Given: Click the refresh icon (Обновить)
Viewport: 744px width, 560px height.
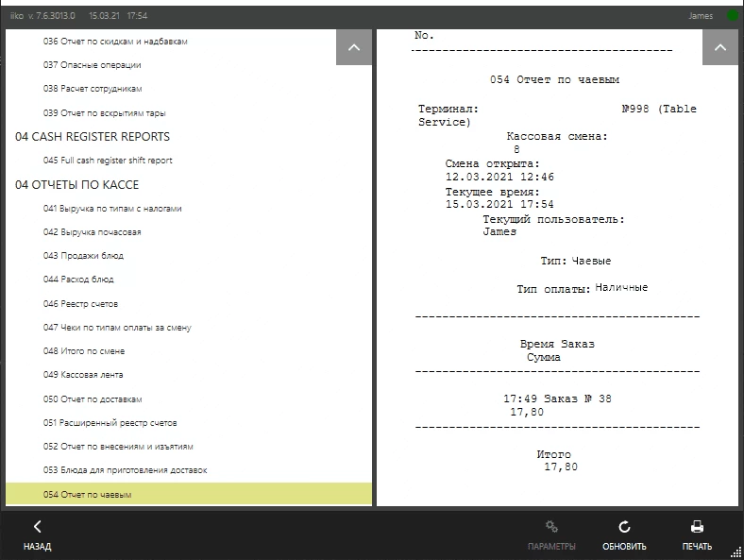Looking at the screenshot, I should pyautogui.click(x=624, y=527).
